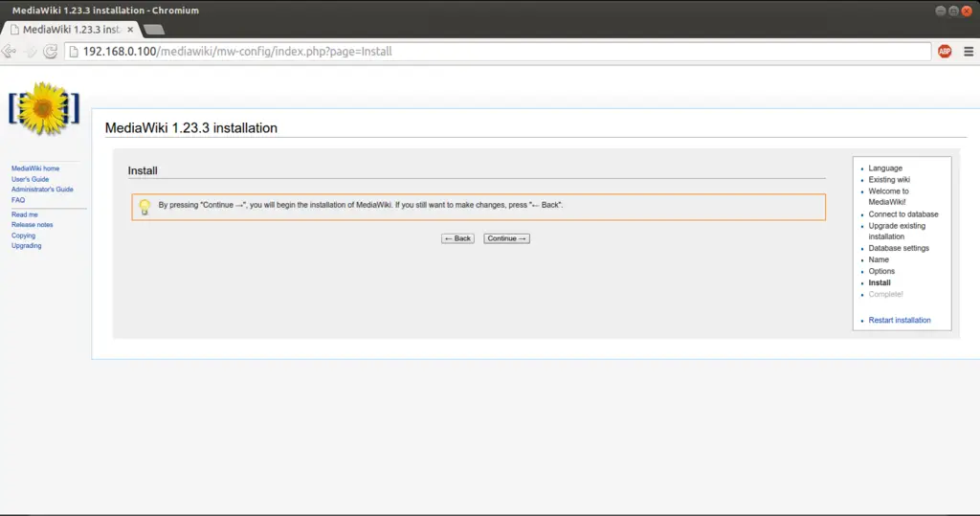Click MediaWiki 1.23.3 installation page heading
Image resolution: width=980 pixels, height=516 pixels.
[x=191, y=127]
